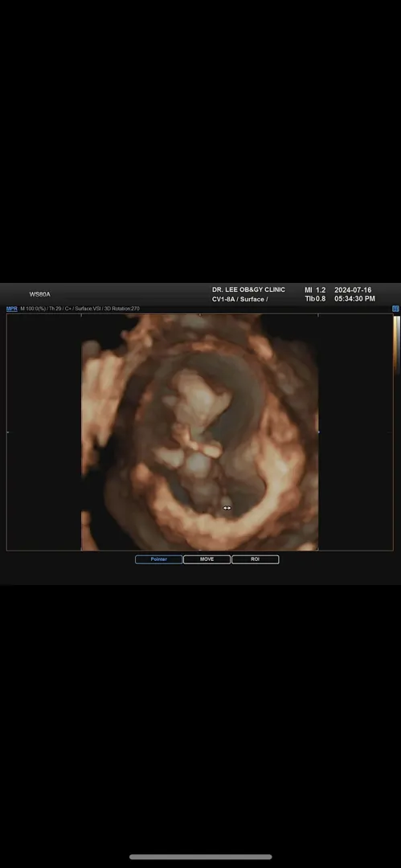The width and height of the screenshot is (401, 868).
Task: Switch to MOVE mode
Action: [x=207, y=559]
